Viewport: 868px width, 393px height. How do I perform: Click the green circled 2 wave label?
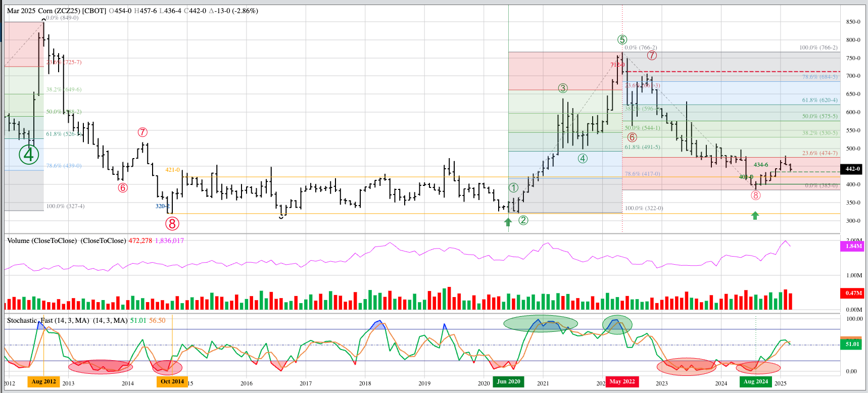pos(523,220)
